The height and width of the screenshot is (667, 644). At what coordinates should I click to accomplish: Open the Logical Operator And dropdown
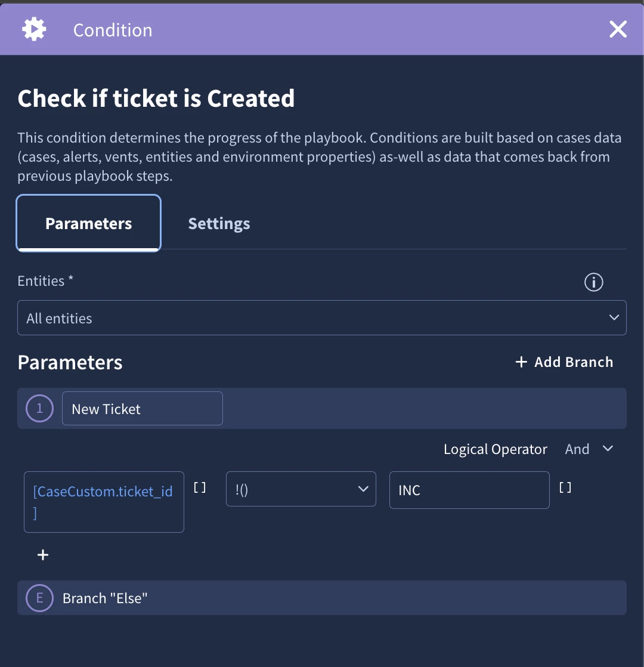[x=589, y=449]
